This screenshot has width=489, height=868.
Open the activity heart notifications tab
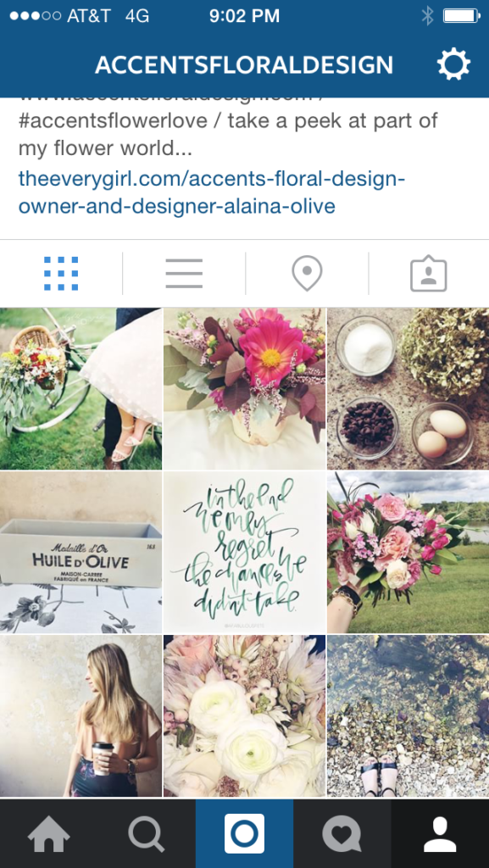(x=342, y=834)
